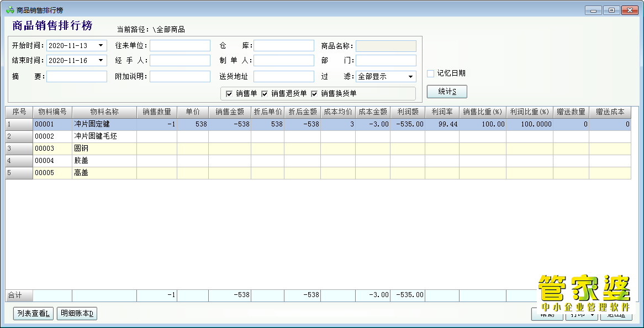Click material code 00003 cell

pyautogui.click(x=52, y=149)
